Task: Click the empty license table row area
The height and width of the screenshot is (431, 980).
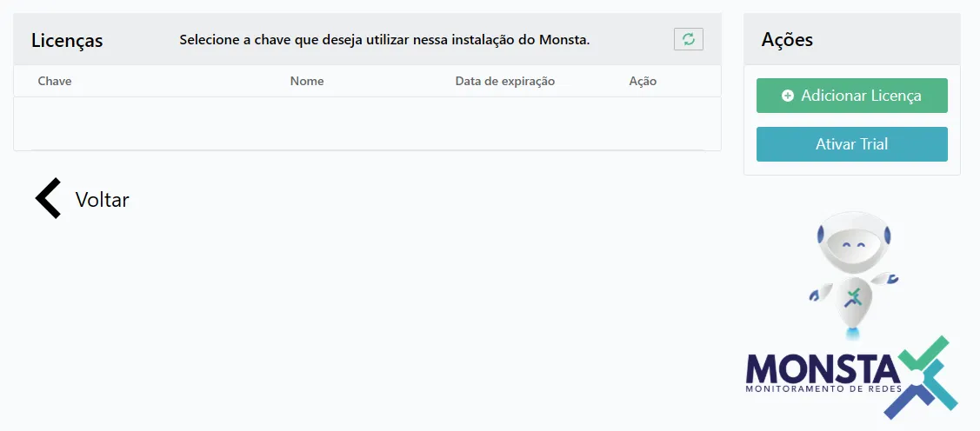Action: [368, 123]
